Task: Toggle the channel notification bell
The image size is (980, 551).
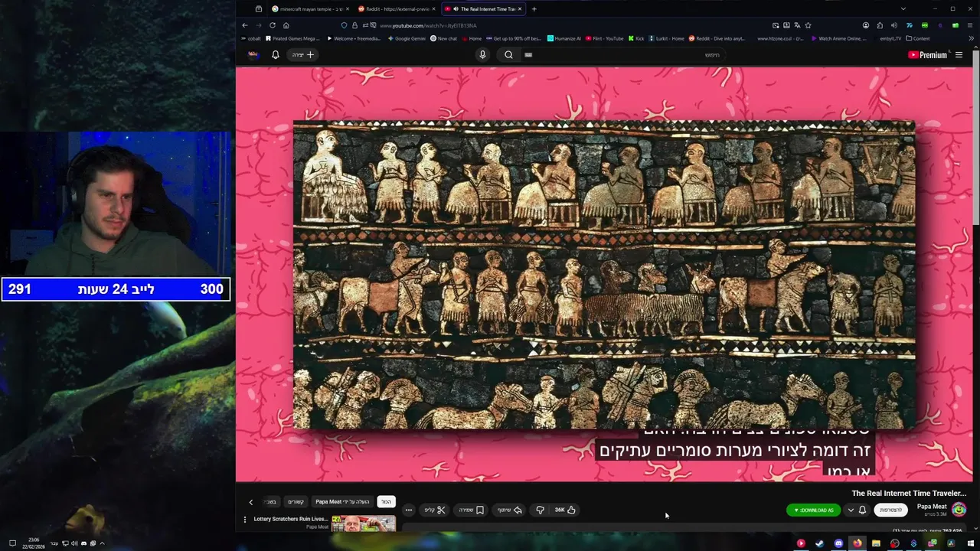Action: click(x=862, y=510)
